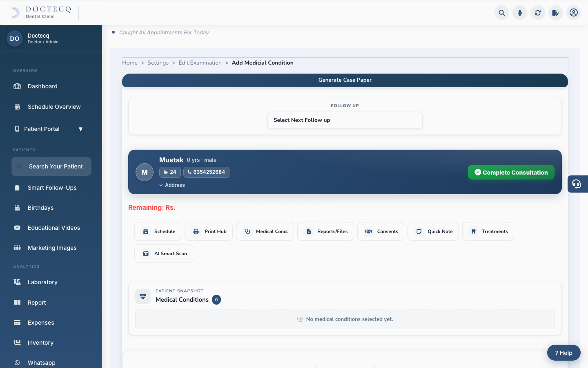588x368 pixels.
Task: Click the Doctecq logo
Action: click(x=41, y=12)
